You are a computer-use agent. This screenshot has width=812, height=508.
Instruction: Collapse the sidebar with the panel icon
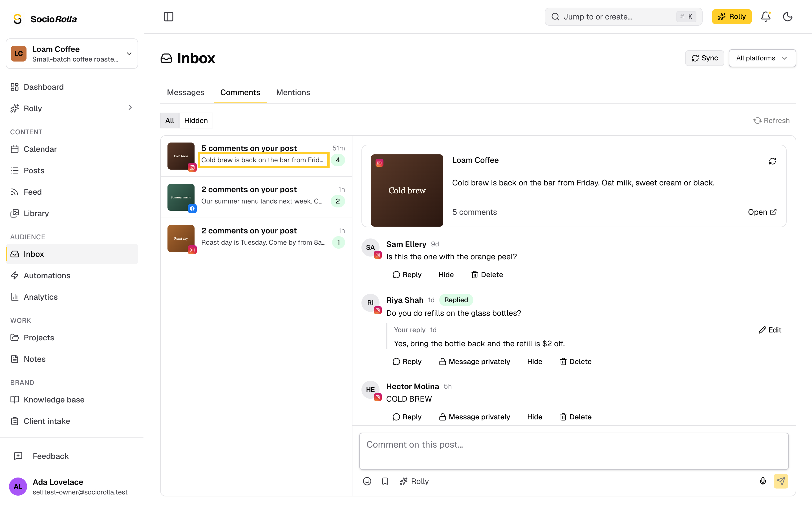tap(168, 16)
